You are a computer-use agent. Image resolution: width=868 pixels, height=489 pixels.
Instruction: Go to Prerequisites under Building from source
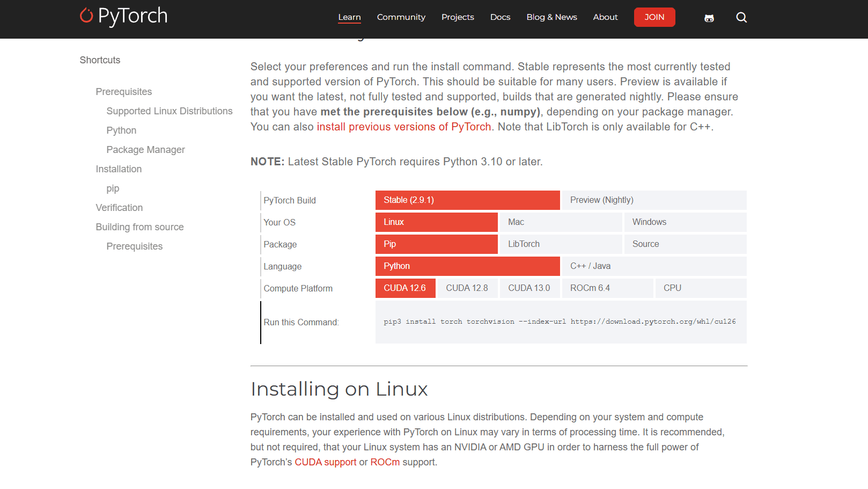point(135,246)
